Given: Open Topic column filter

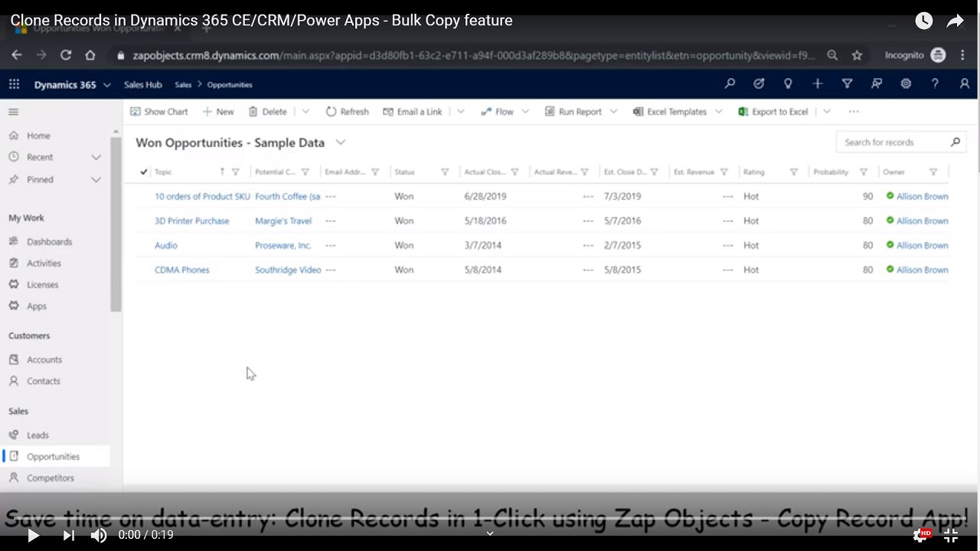Looking at the screenshot, I should click(x=235, y=172).
